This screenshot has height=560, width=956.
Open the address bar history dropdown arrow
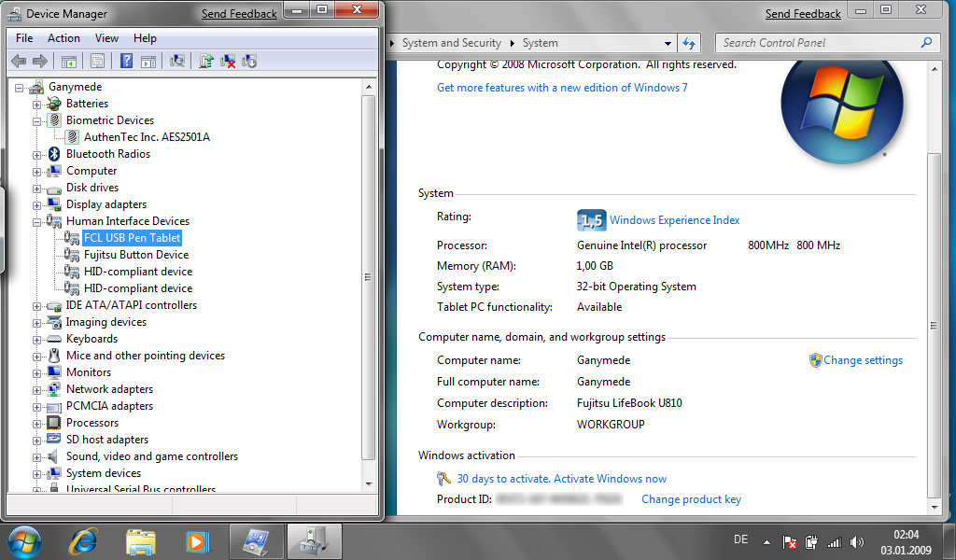pos(668,43)
